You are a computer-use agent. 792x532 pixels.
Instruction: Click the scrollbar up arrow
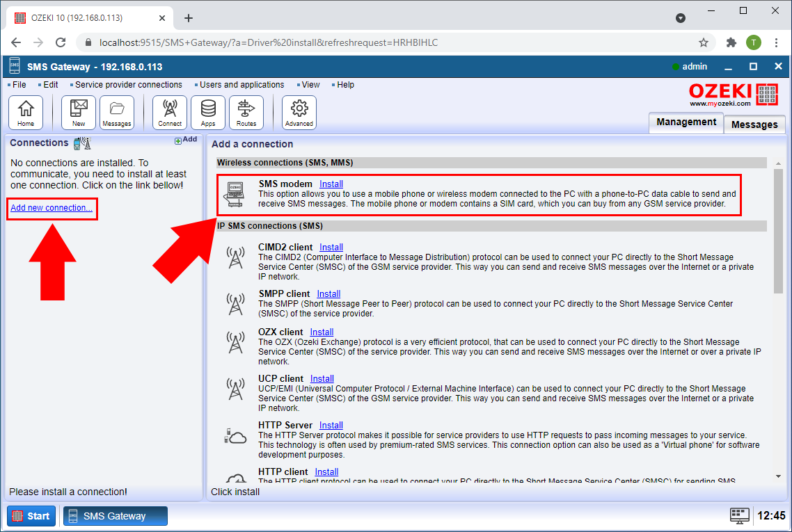[x=778, y=163]
